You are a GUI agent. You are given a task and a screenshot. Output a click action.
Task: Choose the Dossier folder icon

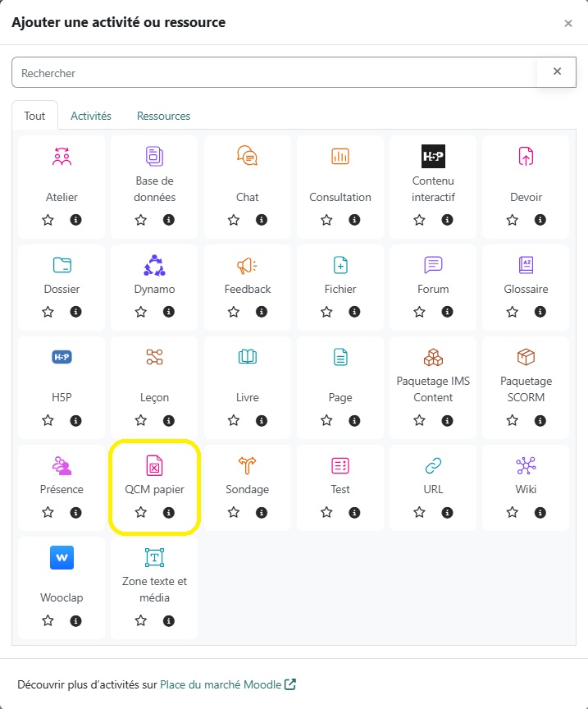(x=62, y=265)
